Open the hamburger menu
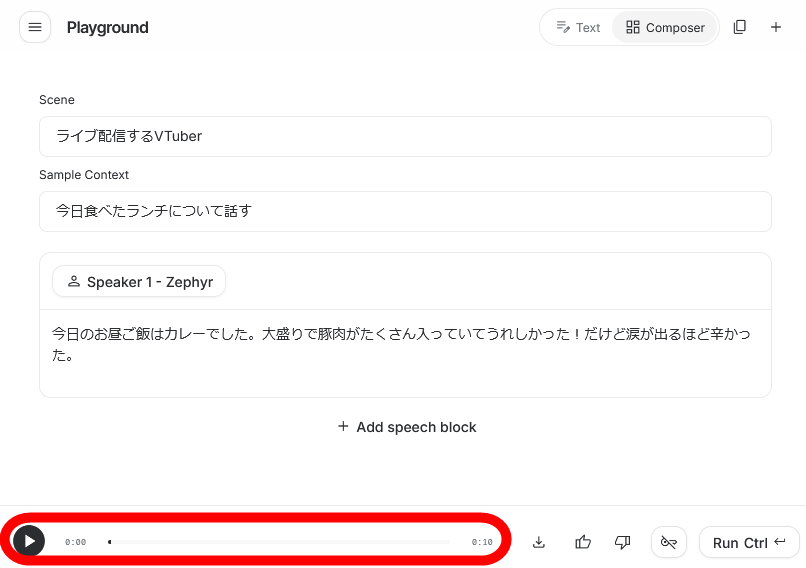 click(35, 27)
